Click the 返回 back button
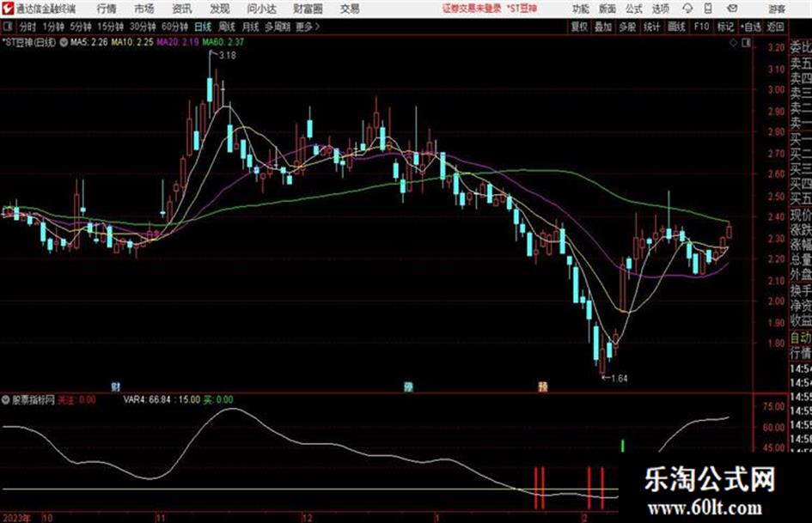This screenshot has height=523, width=812. (775, 27)
